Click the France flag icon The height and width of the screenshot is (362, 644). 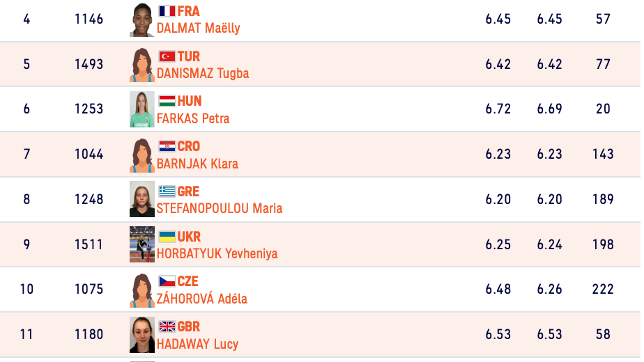click(x=167, y=11)
